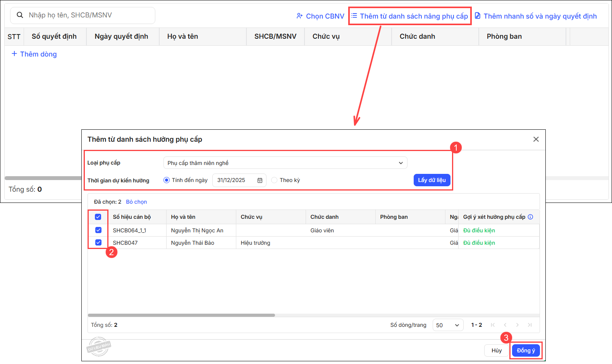This screenshot has height=364, width=612.
Task: Go to the first page of results
Action: point(493,325)
